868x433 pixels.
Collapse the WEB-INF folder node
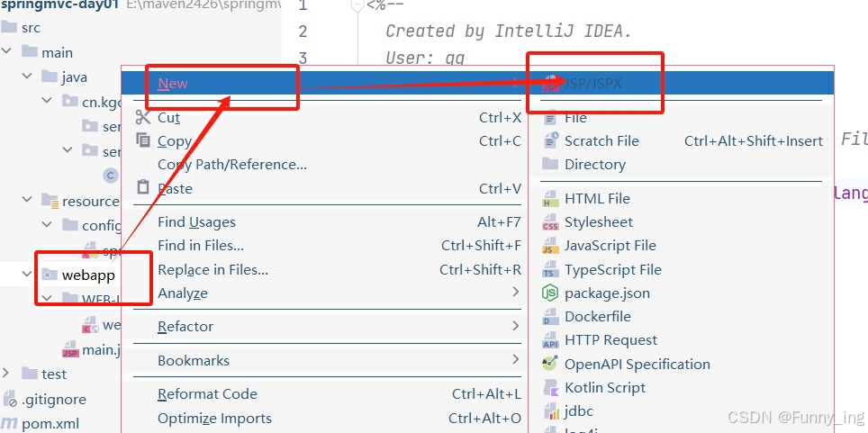tap(48, 299)
